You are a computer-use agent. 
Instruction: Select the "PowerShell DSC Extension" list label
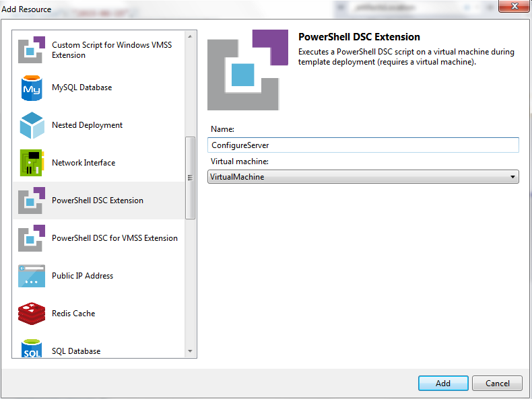tap(98, 201)
